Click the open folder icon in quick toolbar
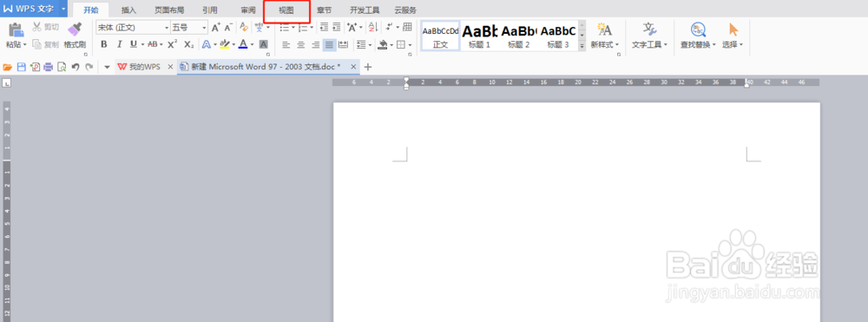The height and width of the screenshot is (322, 868). (7, 67)
